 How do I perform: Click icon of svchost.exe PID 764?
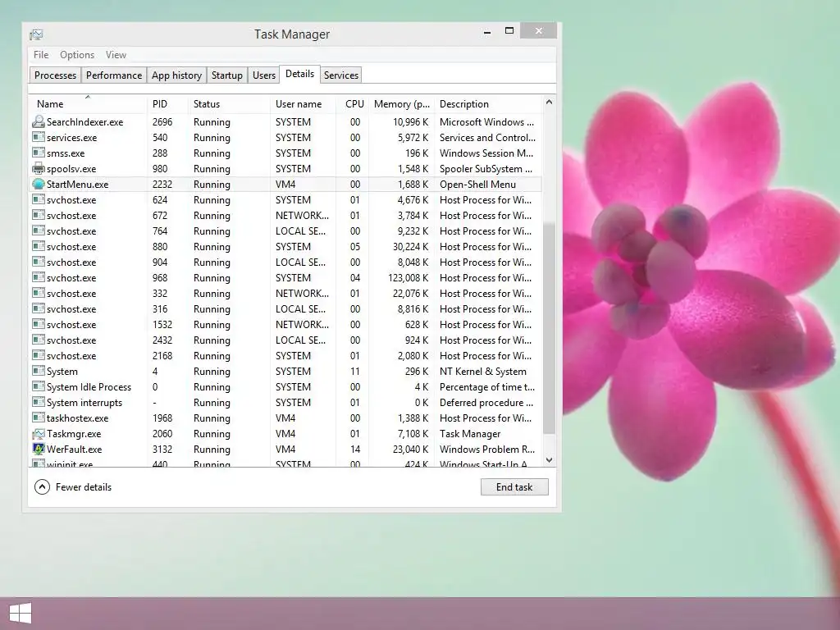click(39, 231)
